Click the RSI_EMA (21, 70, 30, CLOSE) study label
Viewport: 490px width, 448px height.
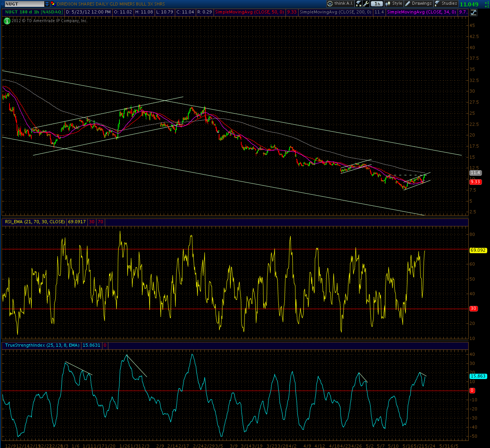(x=35, y=222)
